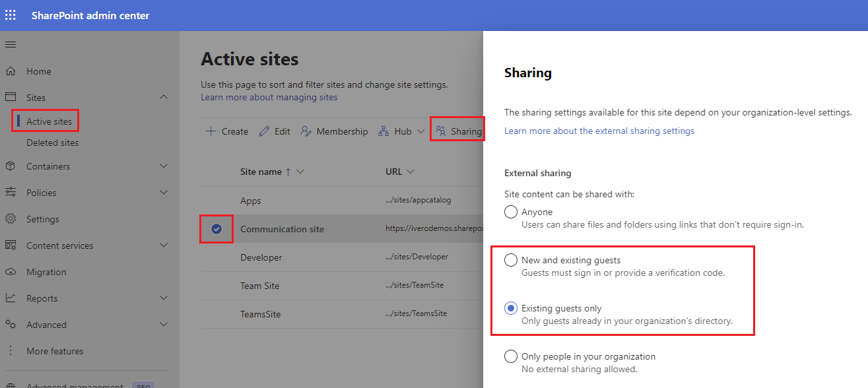Expand the Reports section chevron
The width and height of the screenshot is (868, 388).
pos(164,298)
